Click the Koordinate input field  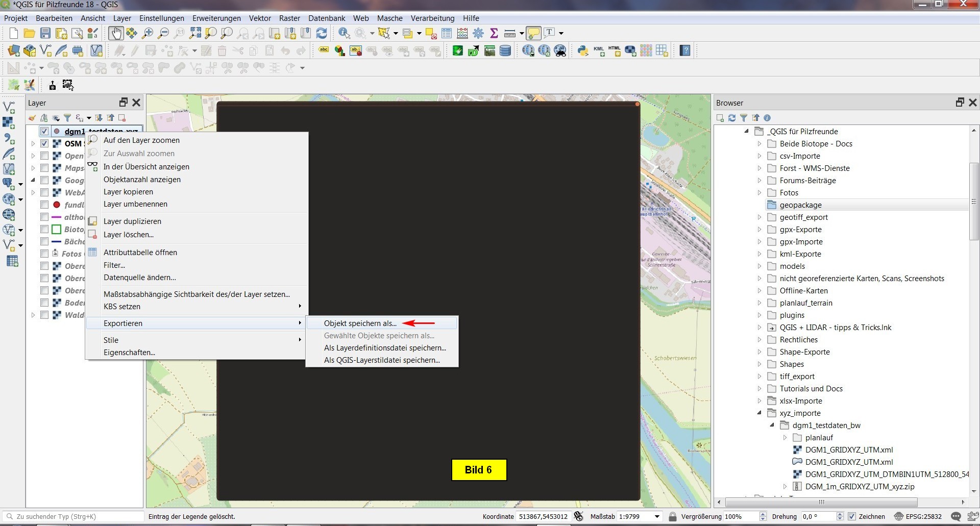[543, 516]
